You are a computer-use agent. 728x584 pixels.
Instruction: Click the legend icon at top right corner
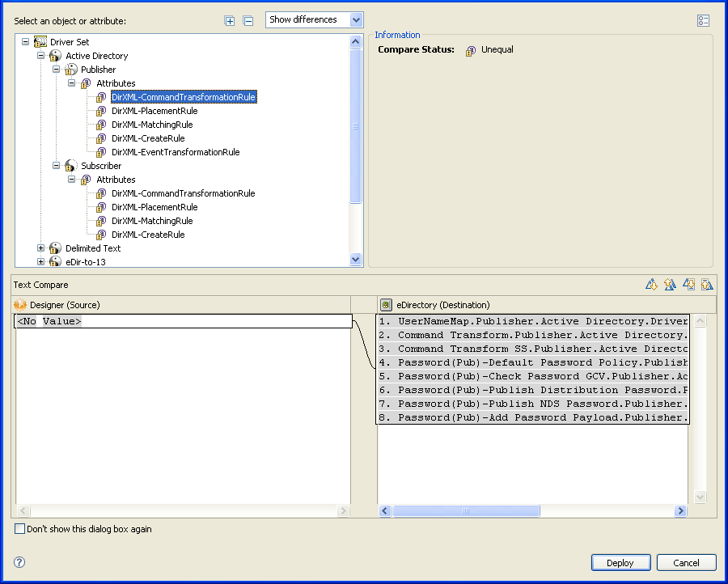point(703,20)
